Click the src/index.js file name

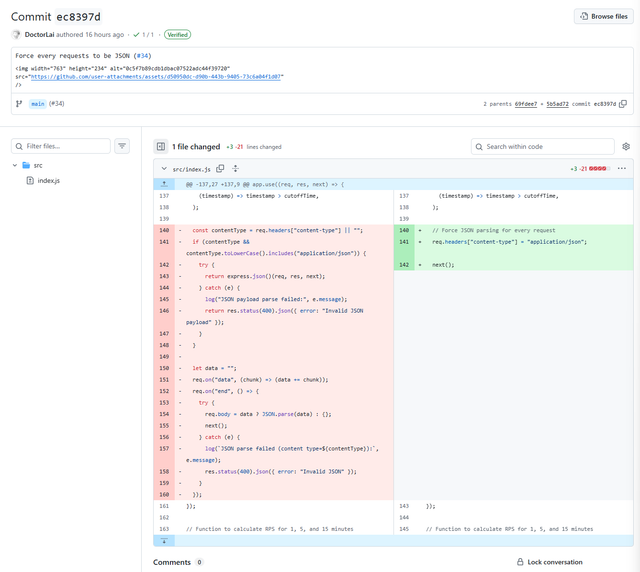click(x=191, y=169)
